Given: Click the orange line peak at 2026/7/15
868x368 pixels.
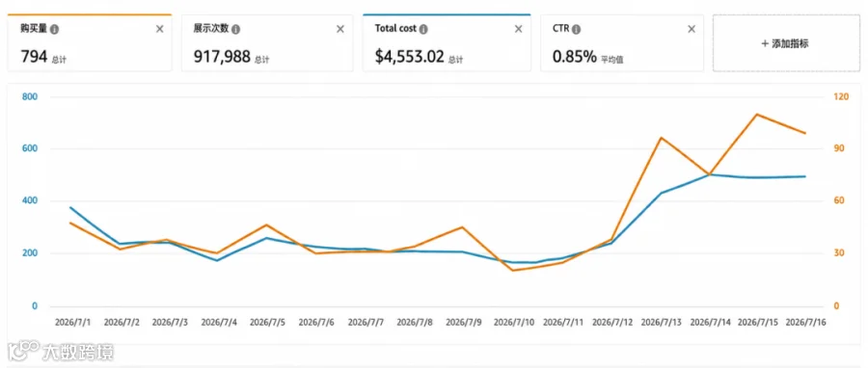Looking at the screenshot, I should [x=756, y=115].
